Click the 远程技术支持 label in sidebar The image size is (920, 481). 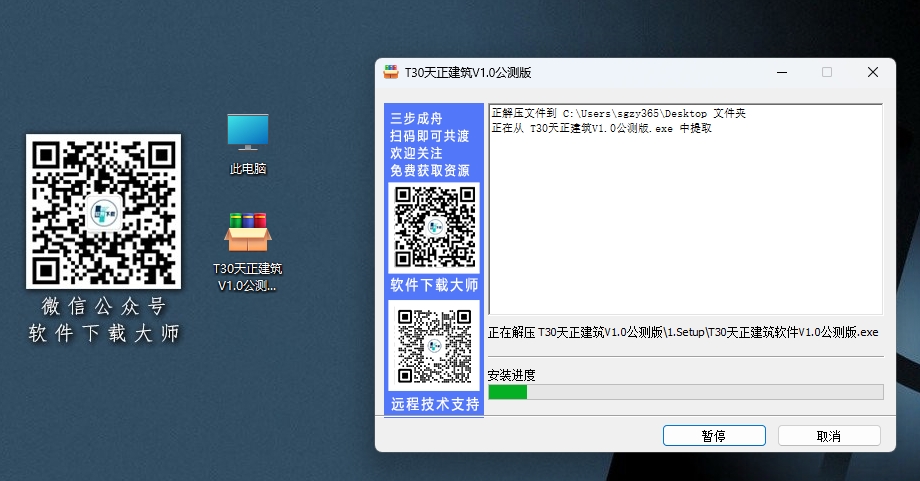[x=435, y=404]
